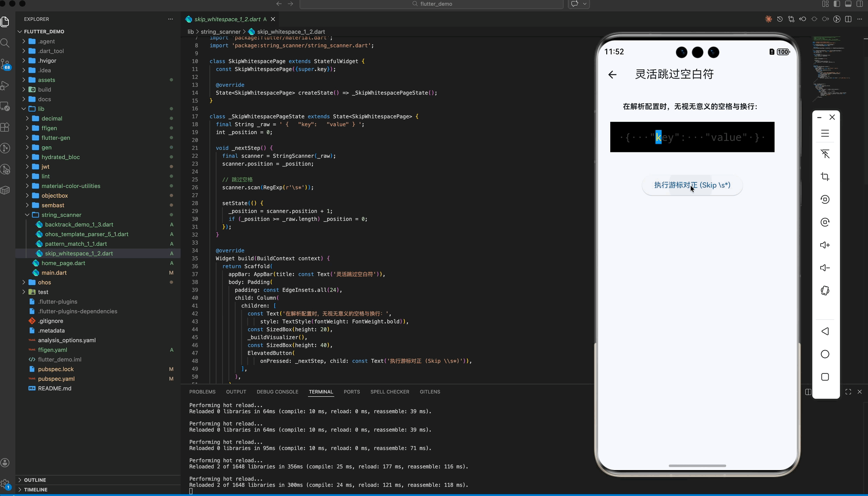Viewport: 868px width, 496px height.
Task: Open the PROBLEMS panel tab
Action: 202,392
